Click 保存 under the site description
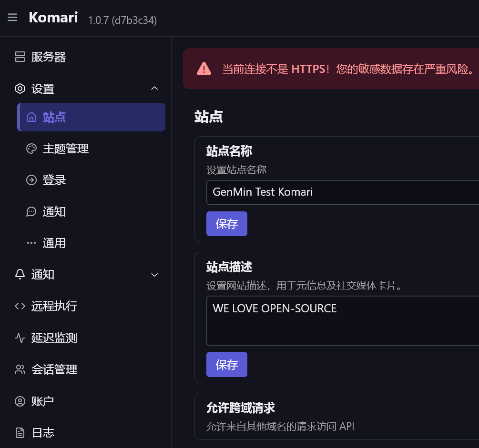The image size is (479, 448). 226,364
